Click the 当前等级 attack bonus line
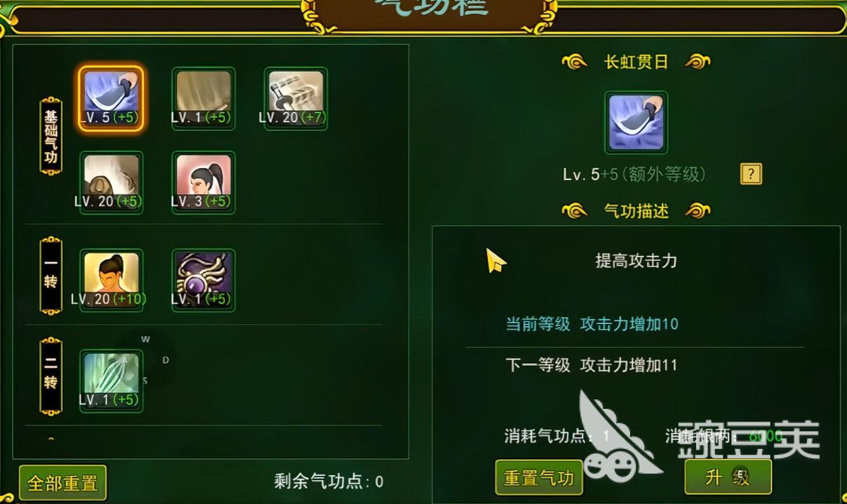Image resolution: width=847 pixels, height=504 pixels. click(592, 324)
